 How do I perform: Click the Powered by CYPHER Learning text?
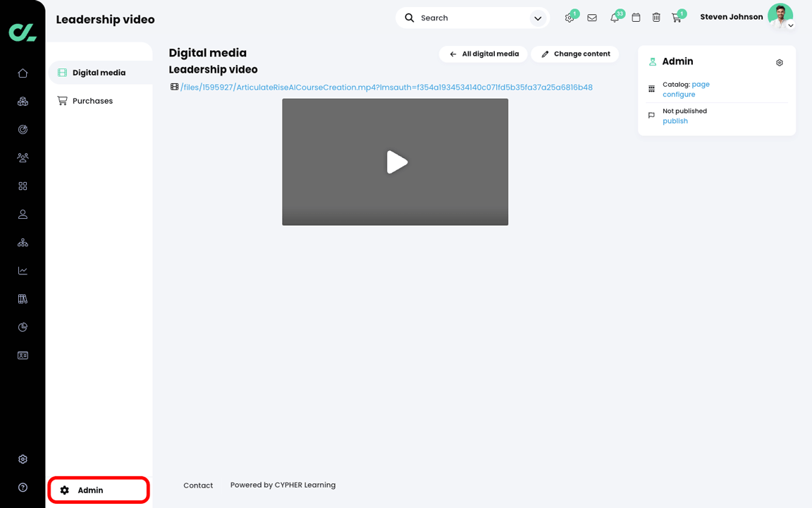click(283, 485)
